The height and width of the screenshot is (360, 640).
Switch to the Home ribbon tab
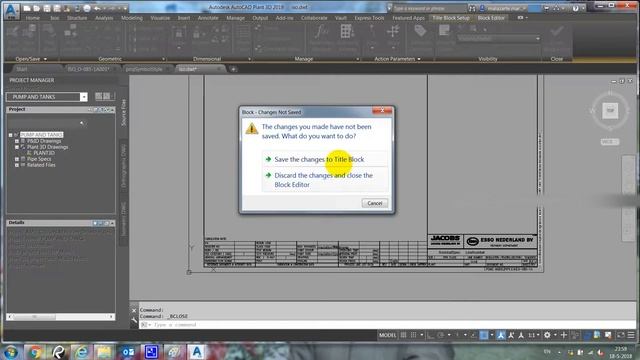click(x=33, y=18)
